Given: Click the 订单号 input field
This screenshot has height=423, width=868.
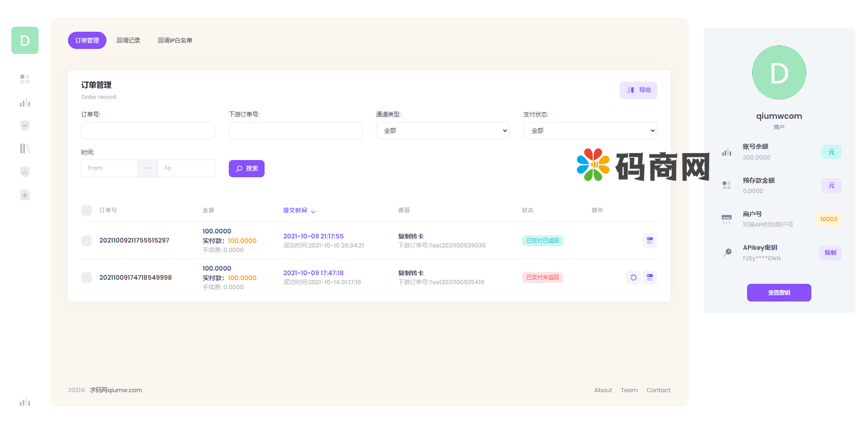Looking at the screenshot, I should pyautogui.click(x=148, y=131).
